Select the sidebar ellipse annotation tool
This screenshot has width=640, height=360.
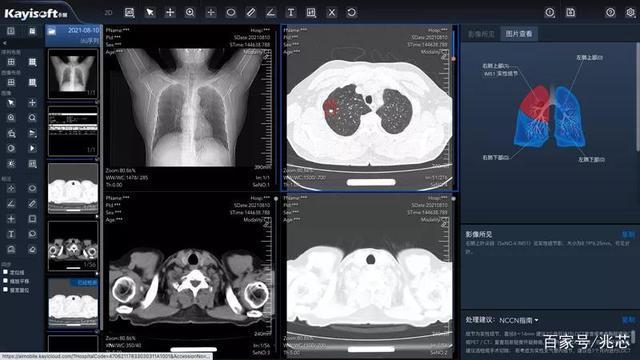(32, 189)
